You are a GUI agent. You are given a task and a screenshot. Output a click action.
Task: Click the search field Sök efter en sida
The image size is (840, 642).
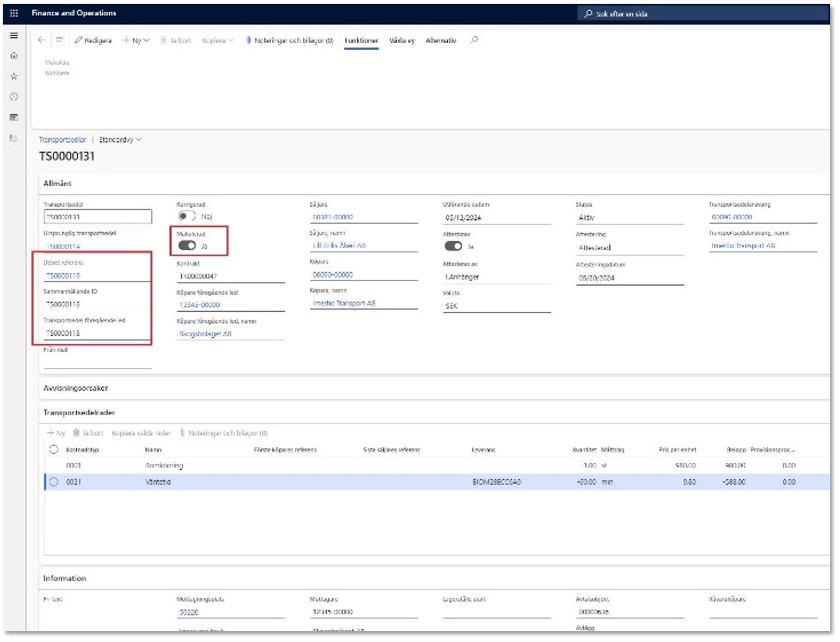(x=703, y=14)
